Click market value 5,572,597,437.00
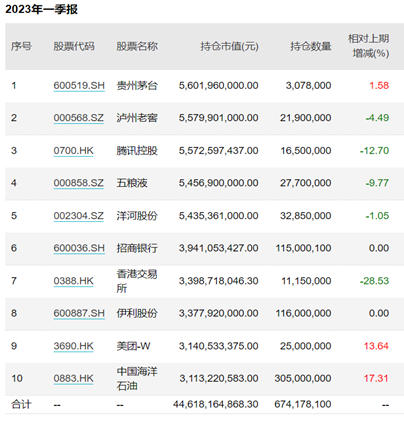This screenshot has height=421, width=404. tap(219, 151)
